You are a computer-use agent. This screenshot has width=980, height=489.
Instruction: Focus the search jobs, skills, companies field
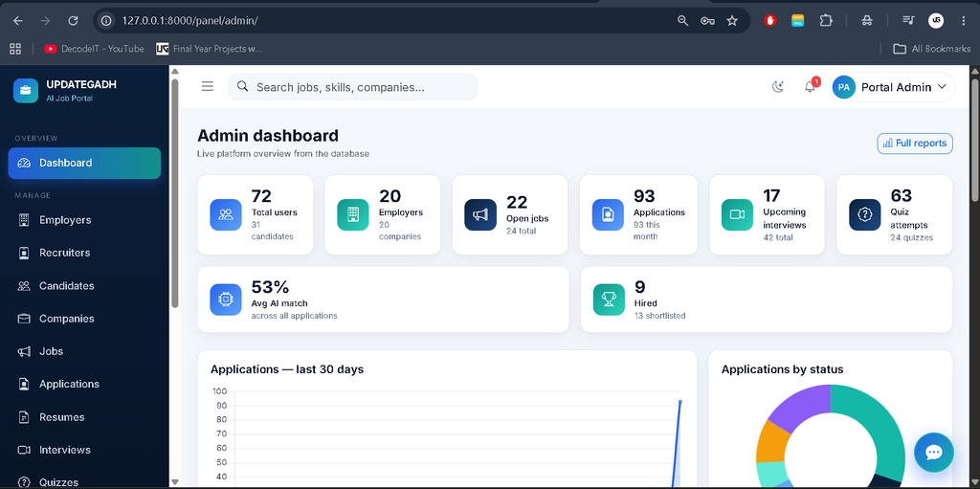click(x=352, y=87)
